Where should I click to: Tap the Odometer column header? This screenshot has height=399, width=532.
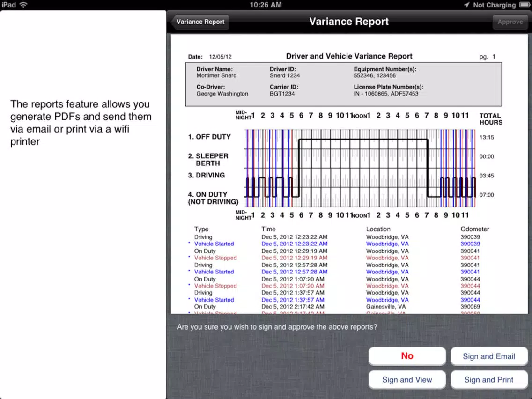point(475,229)
